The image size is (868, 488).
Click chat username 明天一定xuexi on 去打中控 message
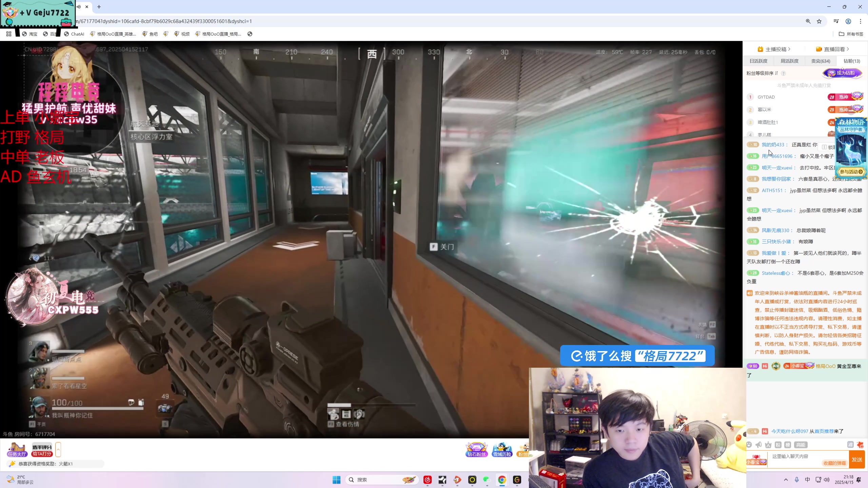point(777,168)
